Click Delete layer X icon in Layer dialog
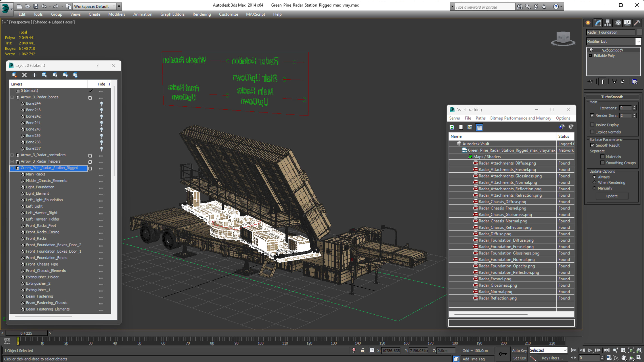Viewport: 644px width, 362px height. tap(24, 75)
